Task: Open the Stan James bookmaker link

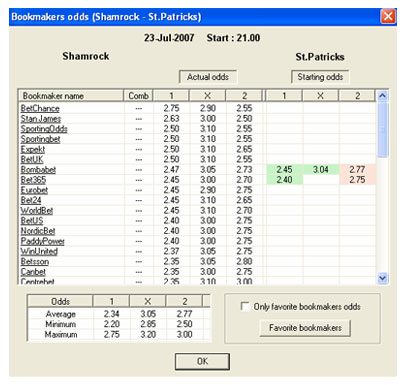Action: pyautogui.click(x=41, y=119)
